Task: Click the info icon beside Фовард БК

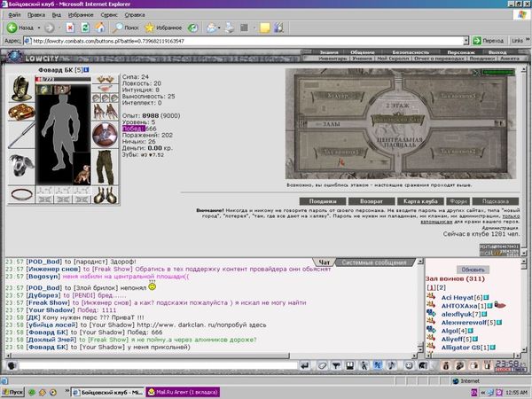Action: tap(86, 70)
